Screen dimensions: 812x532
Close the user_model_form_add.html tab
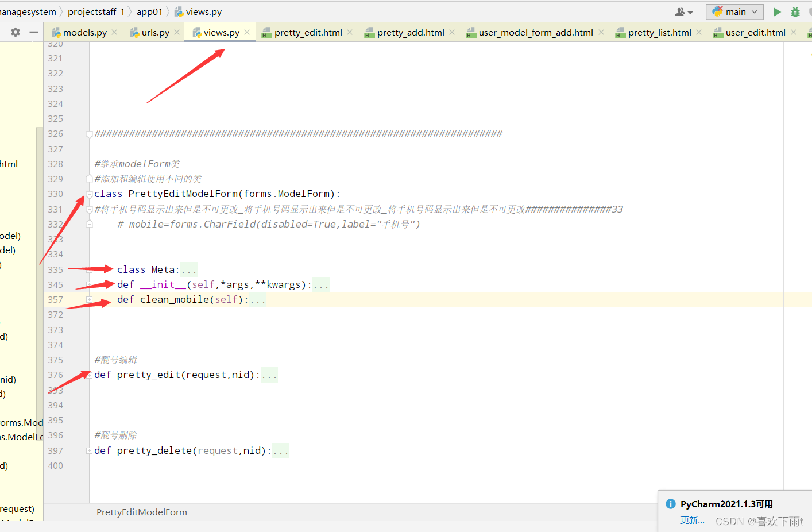tap(601, 32)
